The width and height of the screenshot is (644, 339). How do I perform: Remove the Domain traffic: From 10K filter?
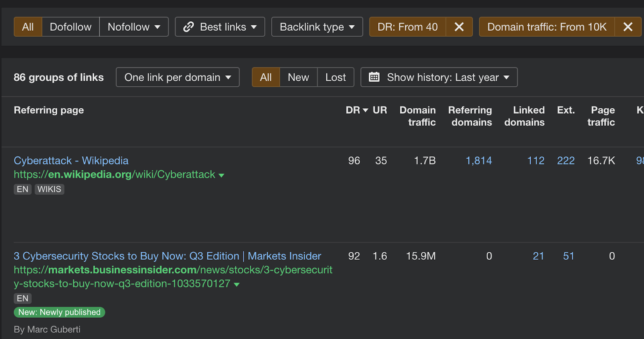628,27
